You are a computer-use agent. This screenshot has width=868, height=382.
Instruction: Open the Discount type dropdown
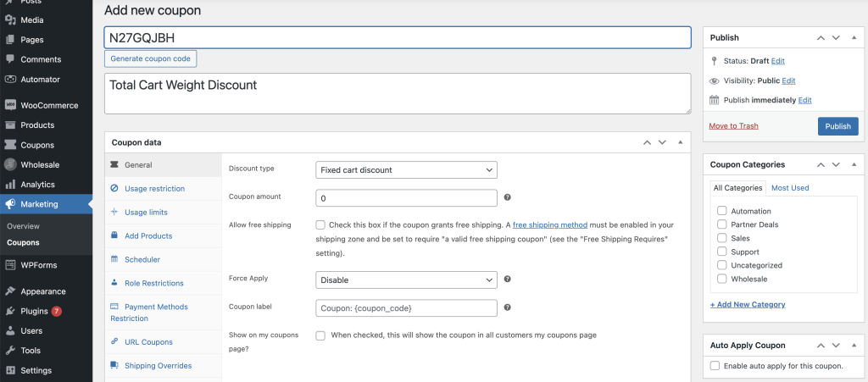point(406,169)
